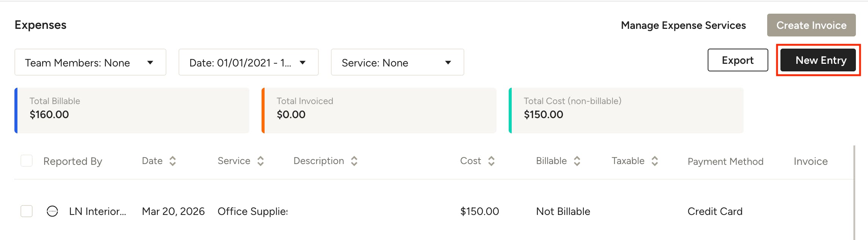Screen dimensions: 868x240
Task: Check the Mar 20, 2026 expense row checkbox
Action: [27, 211]
